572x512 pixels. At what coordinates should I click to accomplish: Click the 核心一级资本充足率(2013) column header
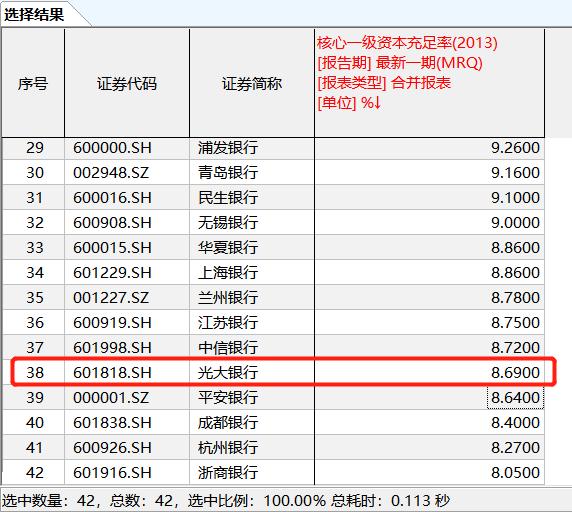[x=429, y=84]
